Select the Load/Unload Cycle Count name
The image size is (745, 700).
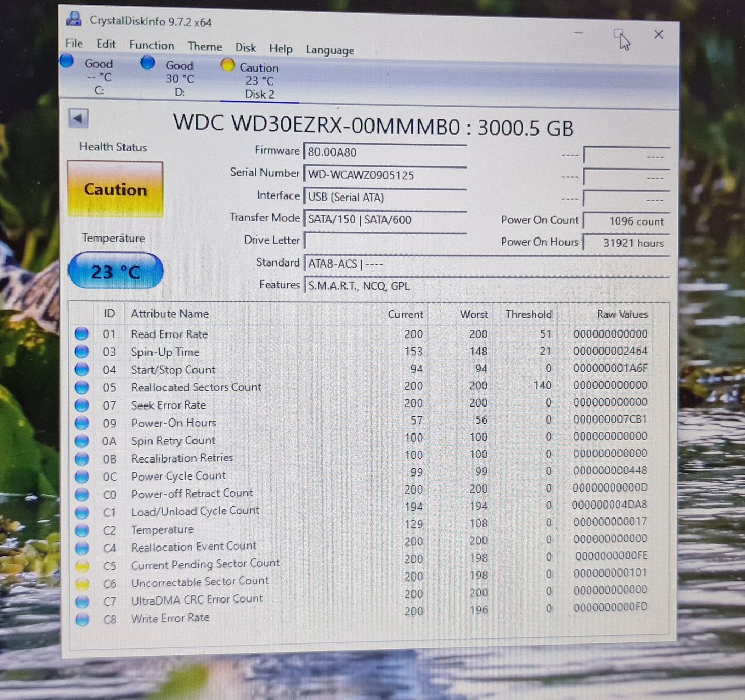195,511
